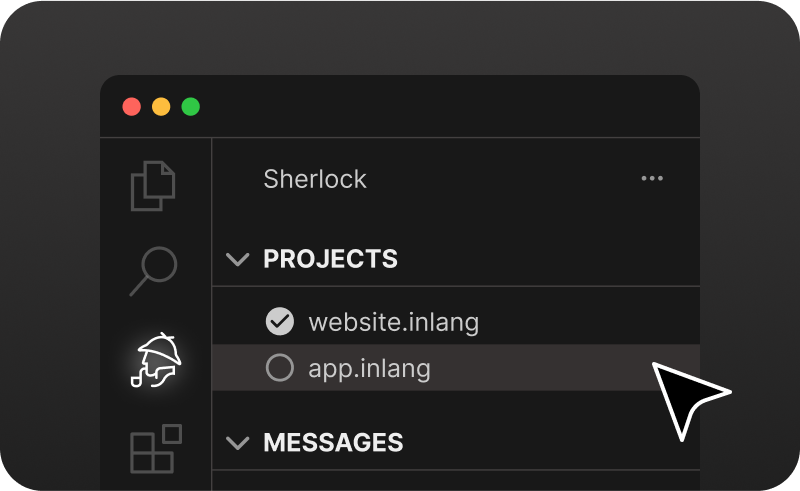Click the green maximize window button
Image resolution: width=800 pixels, height=491 pixels.
click(x=190, y=106)
